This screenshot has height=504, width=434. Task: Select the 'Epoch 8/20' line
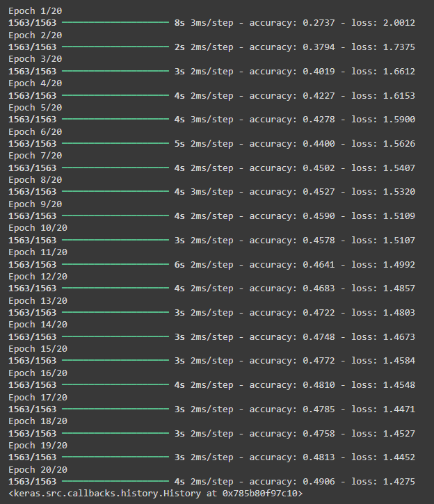click(x=35, y=179)
